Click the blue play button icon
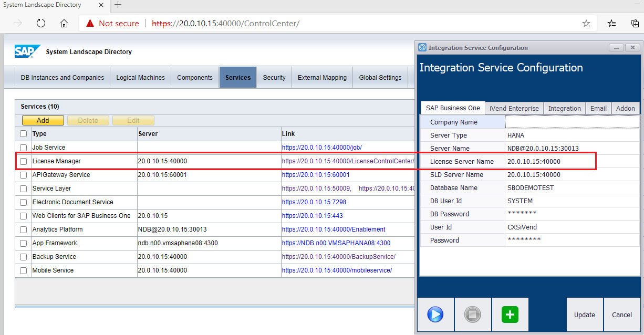This screenshot has width=644, height=335. click(x=435, y=315)
